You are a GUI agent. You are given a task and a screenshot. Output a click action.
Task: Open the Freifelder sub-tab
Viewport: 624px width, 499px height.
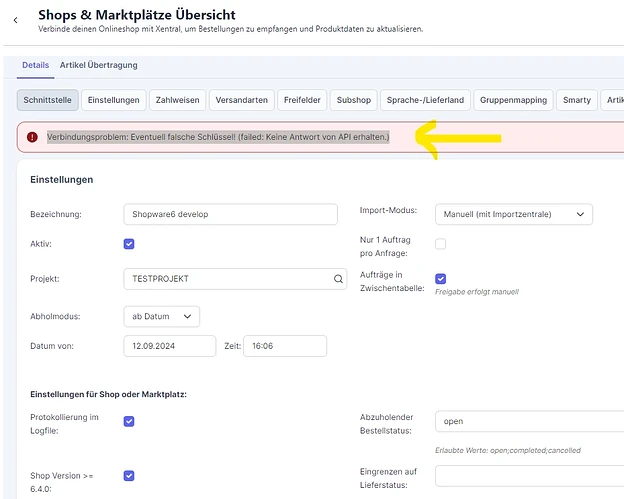(x=302, y=100)
